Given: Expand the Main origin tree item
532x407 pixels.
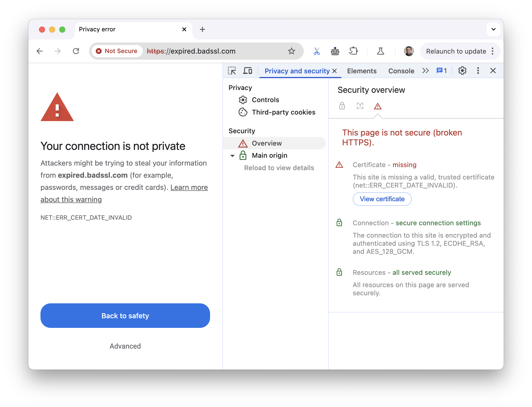Looking at the screenshot, I should tap(232, 155).
